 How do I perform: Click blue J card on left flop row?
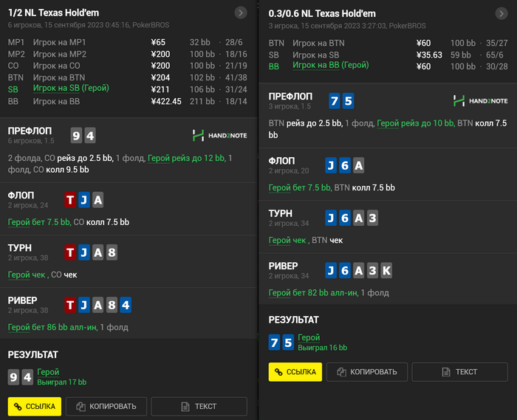click(x=84, y=200)
